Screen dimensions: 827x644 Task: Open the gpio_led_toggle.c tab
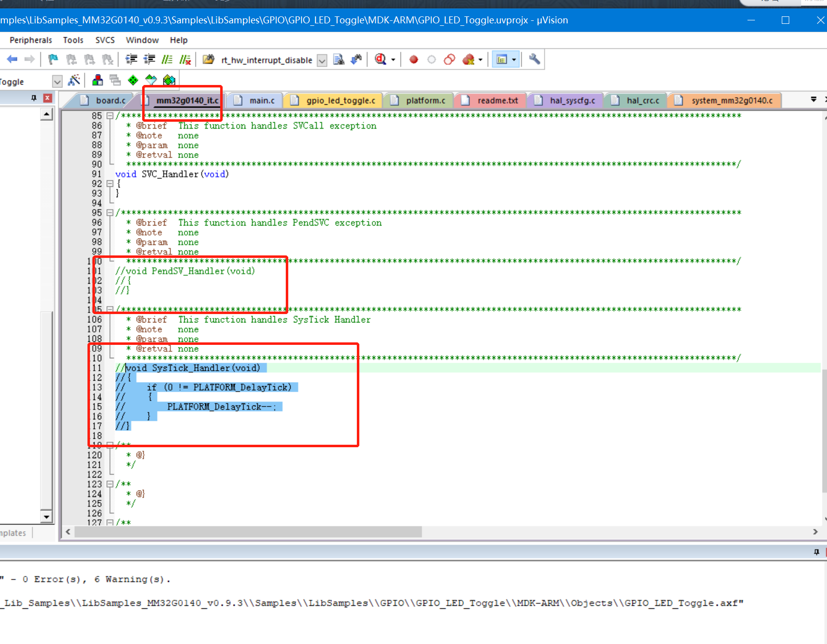tap(340, 100)
